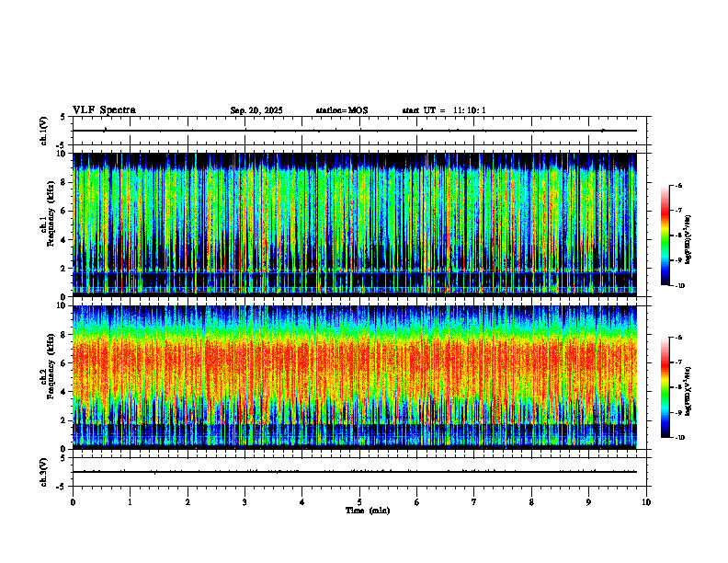Click the ch.1 color scale log(PSD) unit label
Image resolution: width=728 pixels, height=563 pixels.
(x=688, y=240)
